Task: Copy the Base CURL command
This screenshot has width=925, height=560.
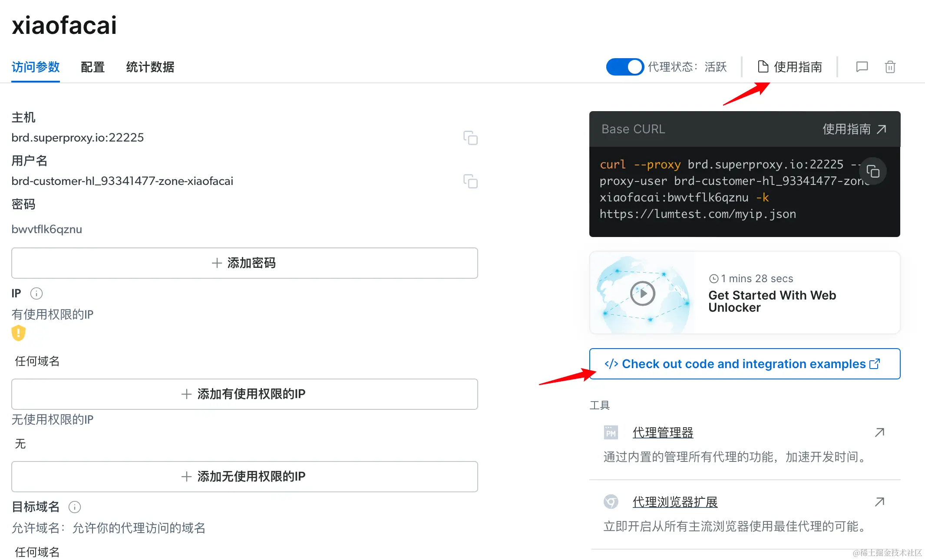Action: point(872,171)
